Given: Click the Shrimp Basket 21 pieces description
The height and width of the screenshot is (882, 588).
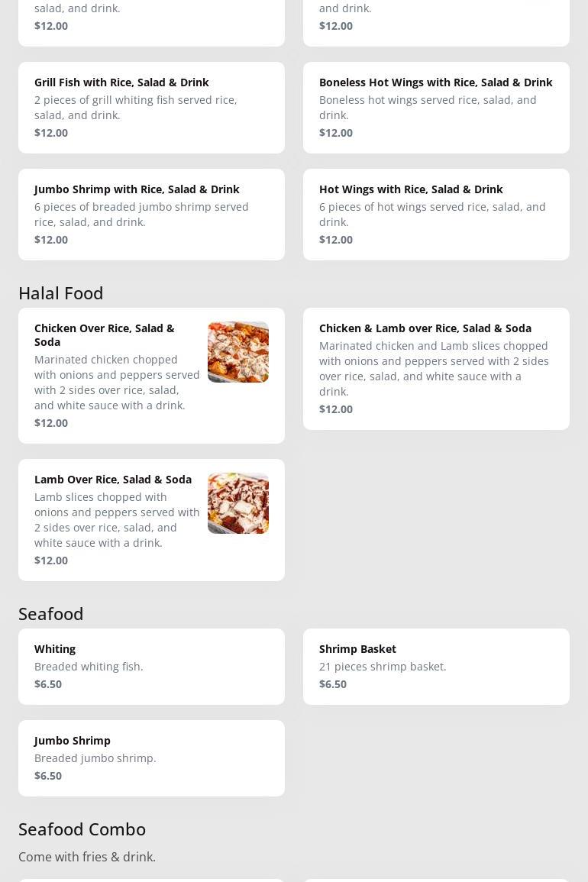Looking at the screenshot, I should click(383, 667).
